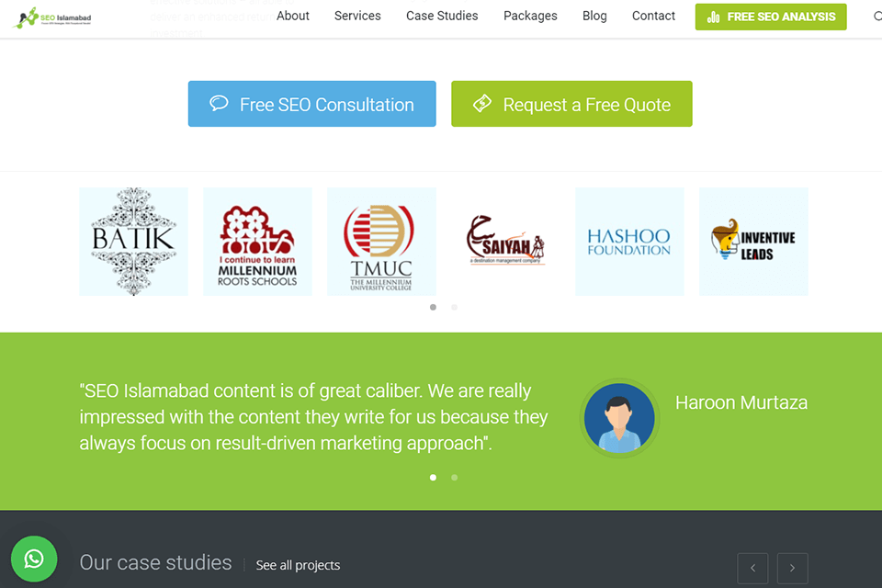The image size is (882, 588).
Task: Select the Inventive Leads logo
Action: point(753,242)
